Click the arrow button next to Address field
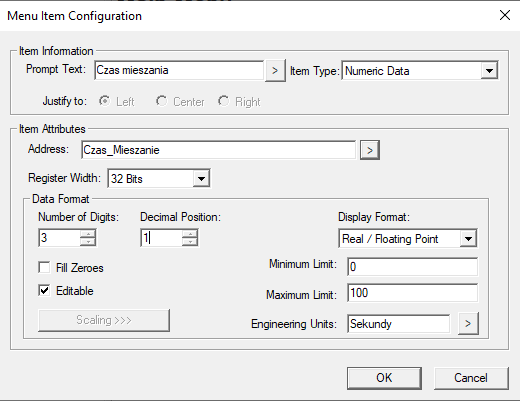 coord(370,150)
